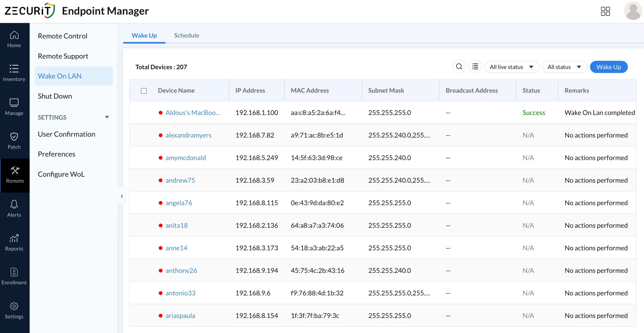
Task: Click the IP Address column header
Action: point(250,90)
